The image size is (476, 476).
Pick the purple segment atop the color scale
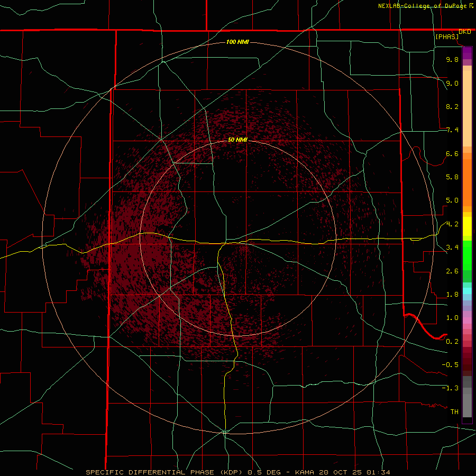click(467, 53)
